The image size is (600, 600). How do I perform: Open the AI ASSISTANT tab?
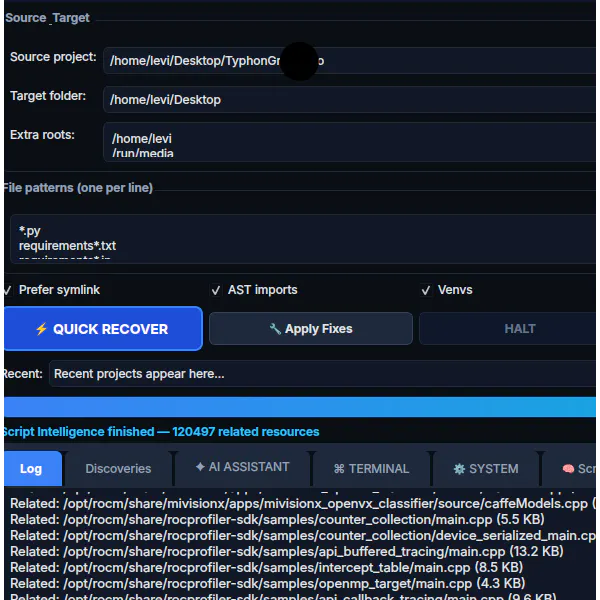(242, 468)
